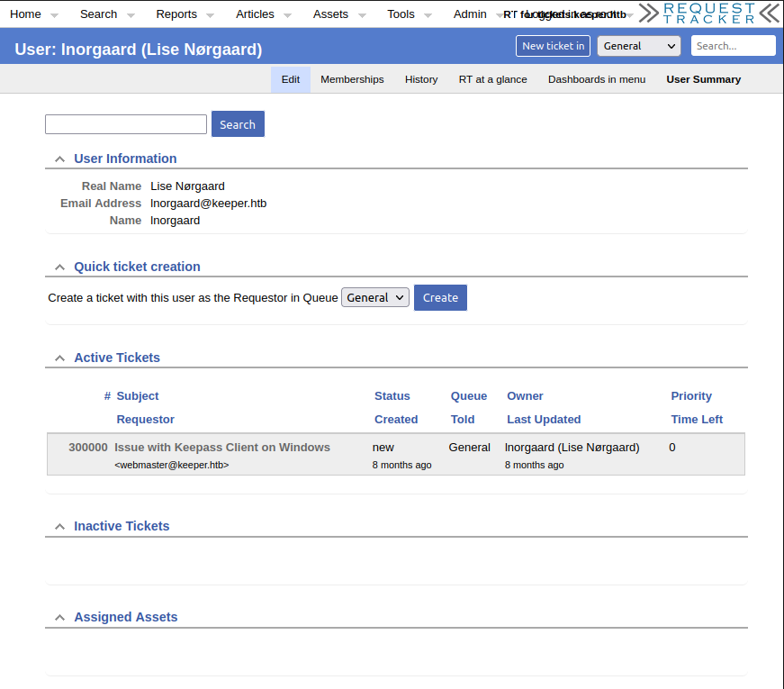Viewport: 784px width, 689px height.
Task: Focus the user search text field
Action: (x=126, y=124)
